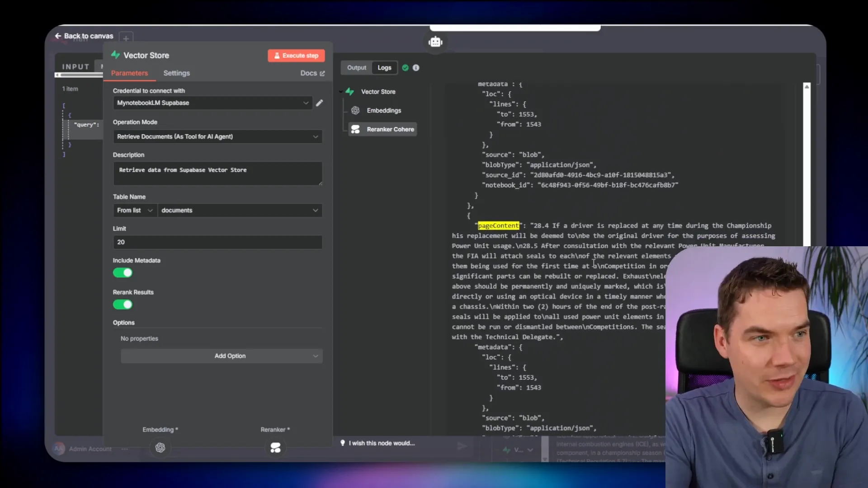Click the Execute step button
Viewport: 868px width, 488px height.
pos(296,56)
